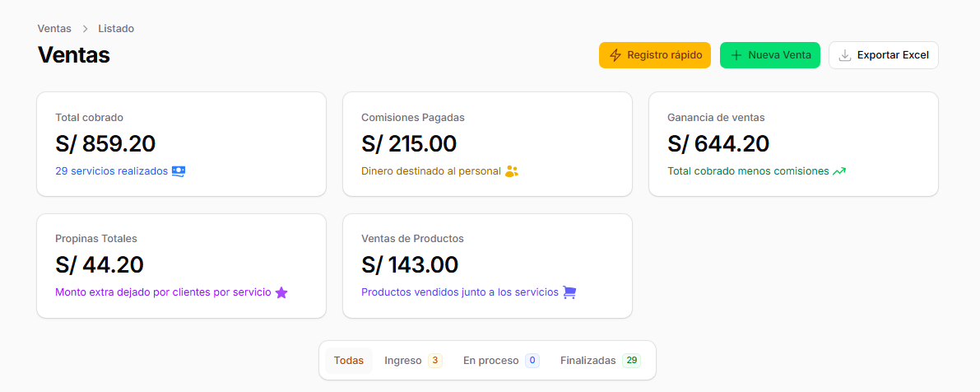
Task: Switch to the Ingreso tab
Action: pyautogui.click(x=413, y=361)
